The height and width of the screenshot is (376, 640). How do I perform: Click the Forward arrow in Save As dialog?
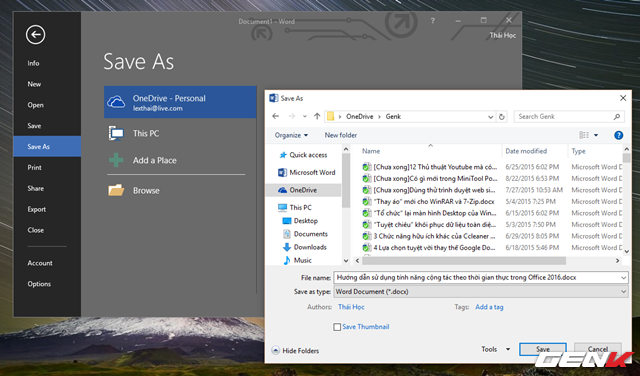(291, 116)
